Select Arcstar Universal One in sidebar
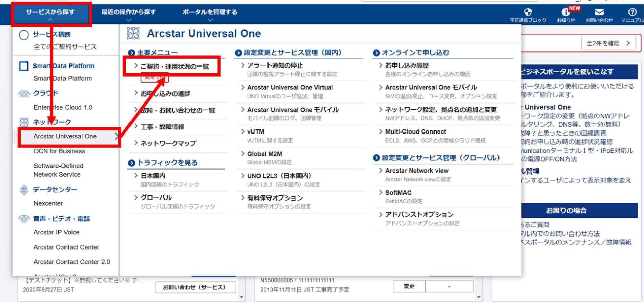Image resolution: width=644 pixels, height=304 pixels. 65,136
